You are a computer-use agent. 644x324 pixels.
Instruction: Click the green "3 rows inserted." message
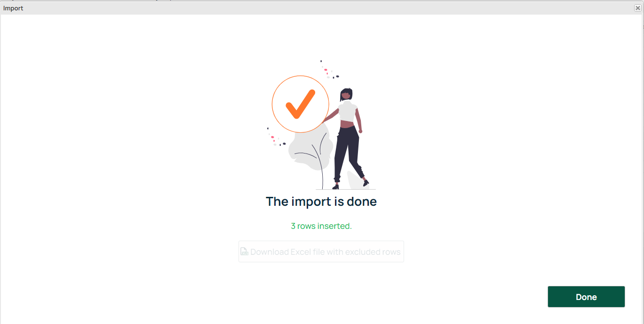321,226
